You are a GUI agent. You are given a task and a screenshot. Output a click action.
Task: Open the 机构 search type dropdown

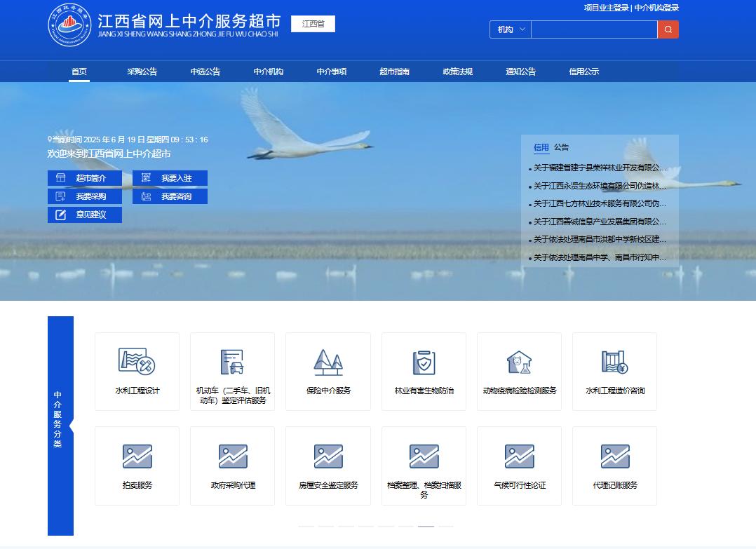coord(510,29)
